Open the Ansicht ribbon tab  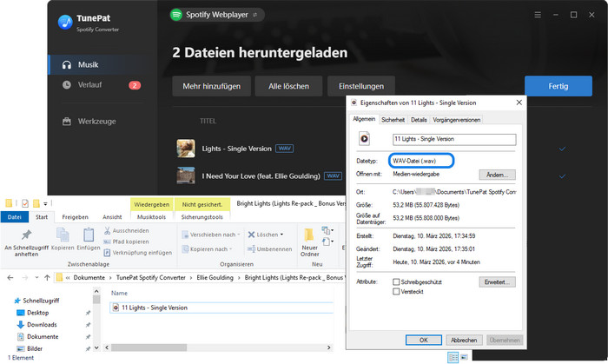(112, 217)
